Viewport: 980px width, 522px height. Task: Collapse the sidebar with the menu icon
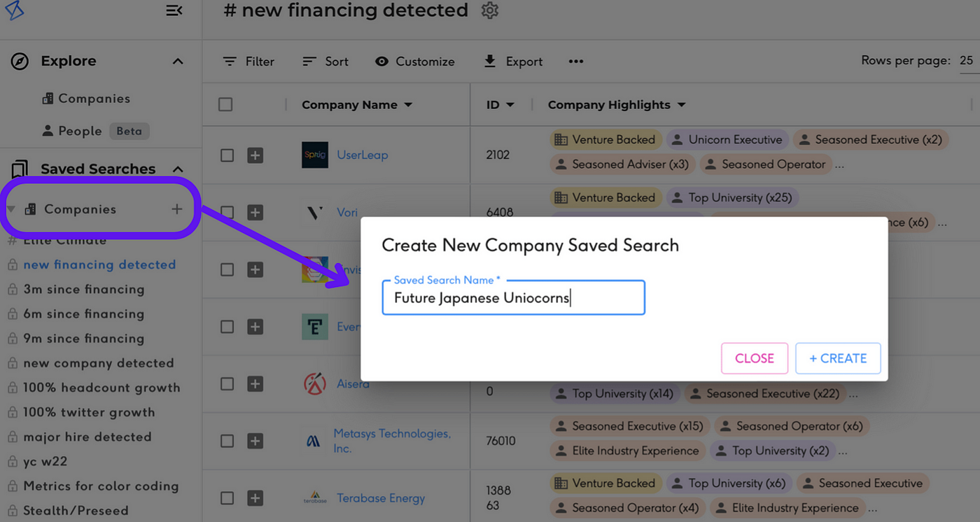pyautogui.click(x=174, y=10)
